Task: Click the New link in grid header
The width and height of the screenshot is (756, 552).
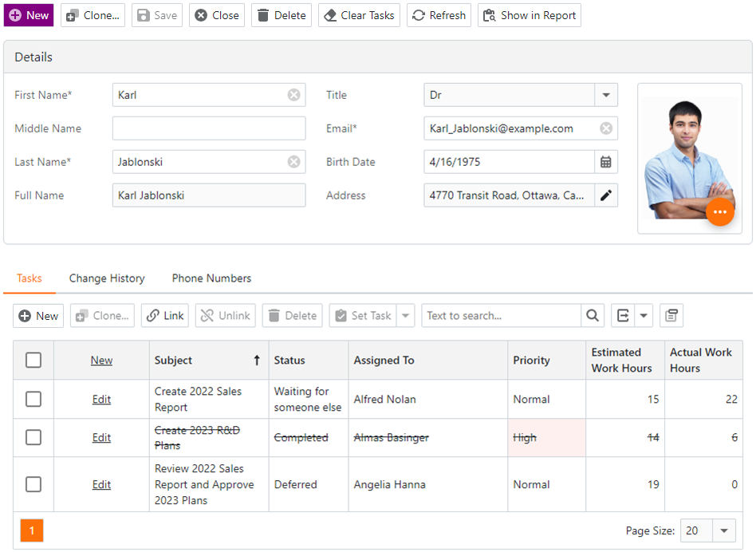Action: 101,360
